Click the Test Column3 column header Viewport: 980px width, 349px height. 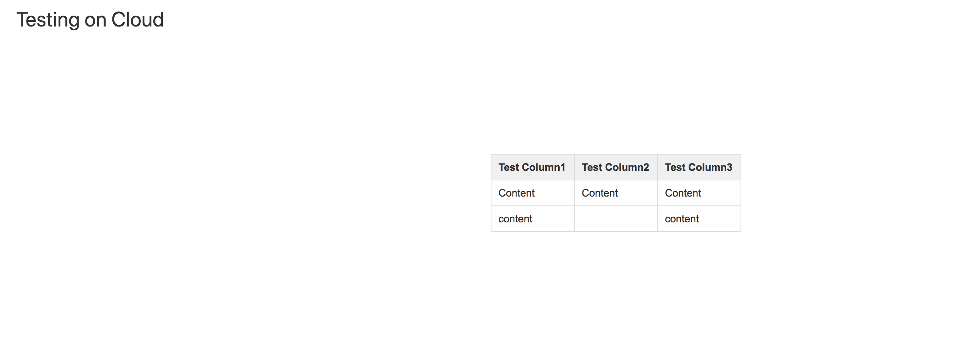[699, 167]
